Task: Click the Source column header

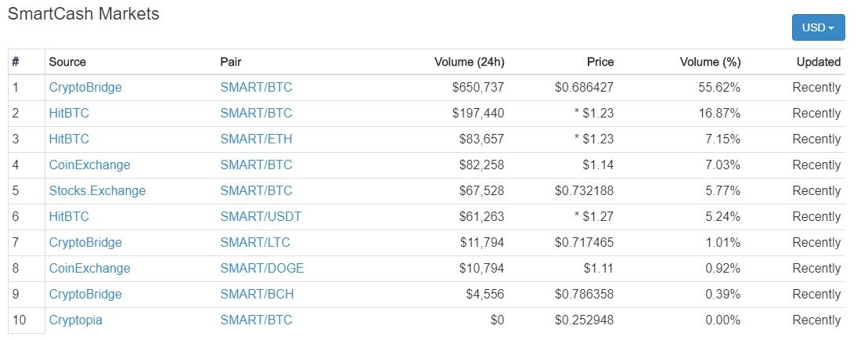Action: pos(67,62)
